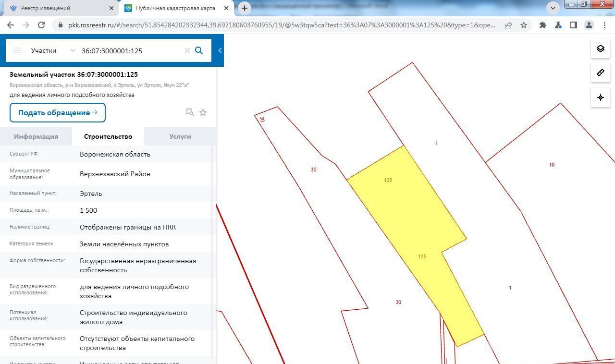Switch to the Информация tab
This screenshot has height=364, width=615.
(x=36, y=136)
